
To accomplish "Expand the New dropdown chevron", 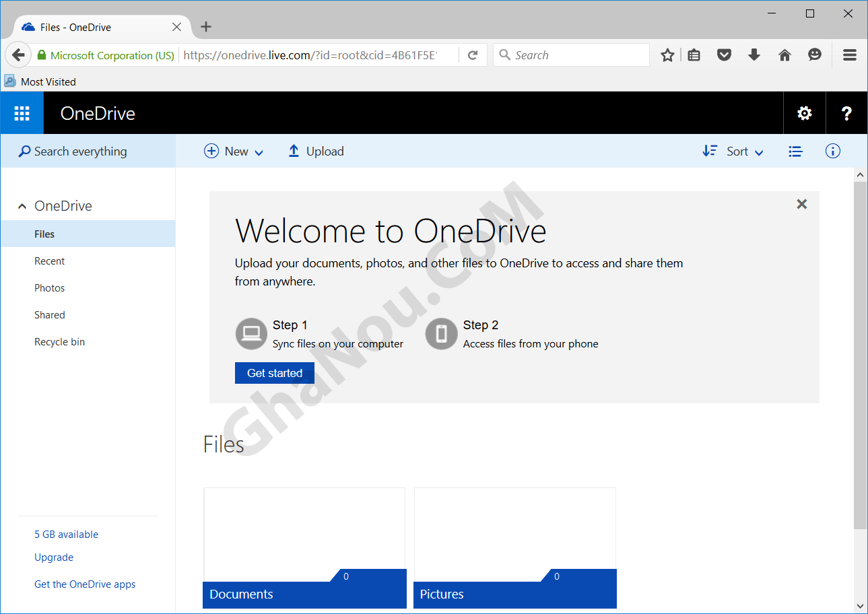I will 259,153.
